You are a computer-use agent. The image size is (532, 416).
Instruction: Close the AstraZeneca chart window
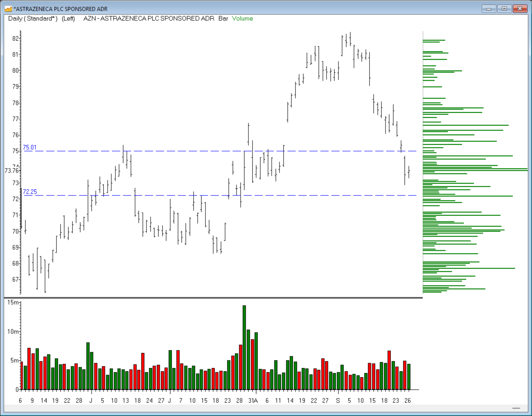click(520, 9)
